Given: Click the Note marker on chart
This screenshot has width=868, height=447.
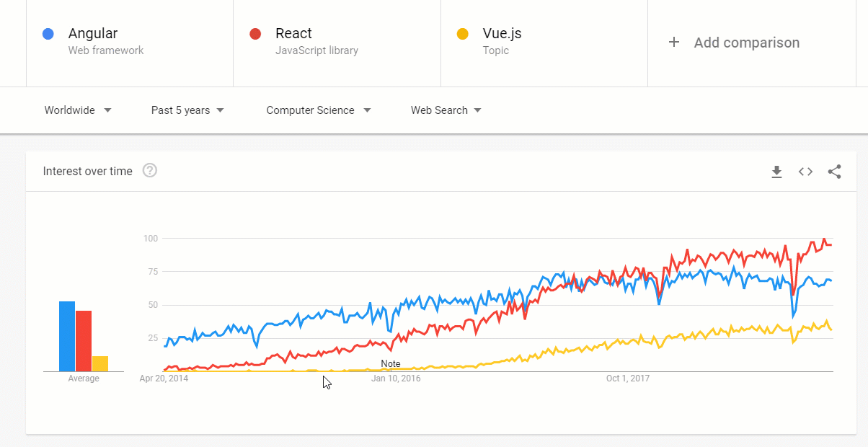Looking at the screenshot, I should tap(391, 364).
